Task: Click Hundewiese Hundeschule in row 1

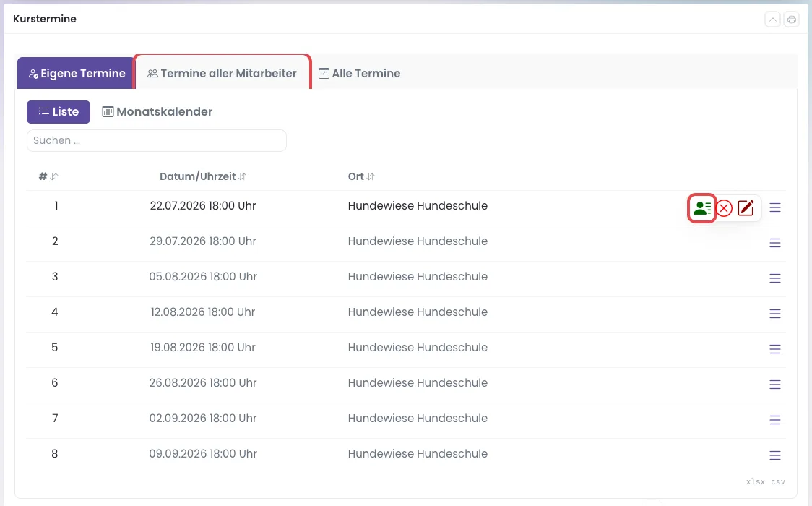Action: point(418,205)
